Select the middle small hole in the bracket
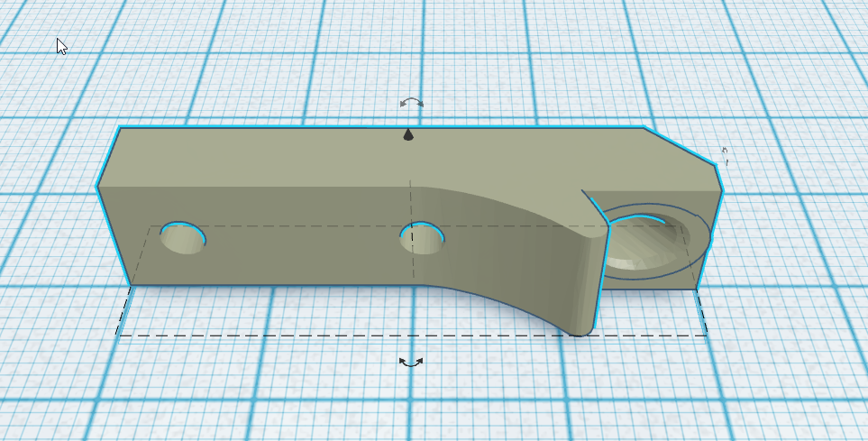868x441 pixels. [x=423, y=238]
